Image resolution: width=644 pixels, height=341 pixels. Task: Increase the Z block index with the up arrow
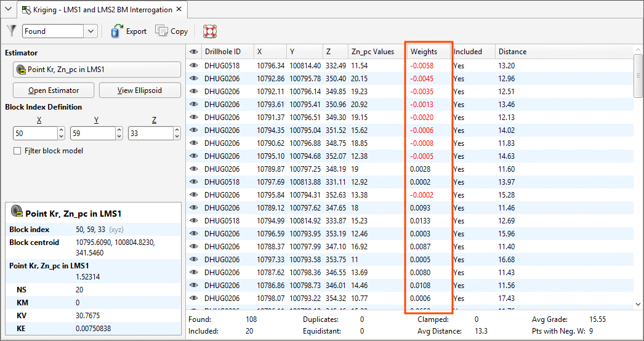177,130
